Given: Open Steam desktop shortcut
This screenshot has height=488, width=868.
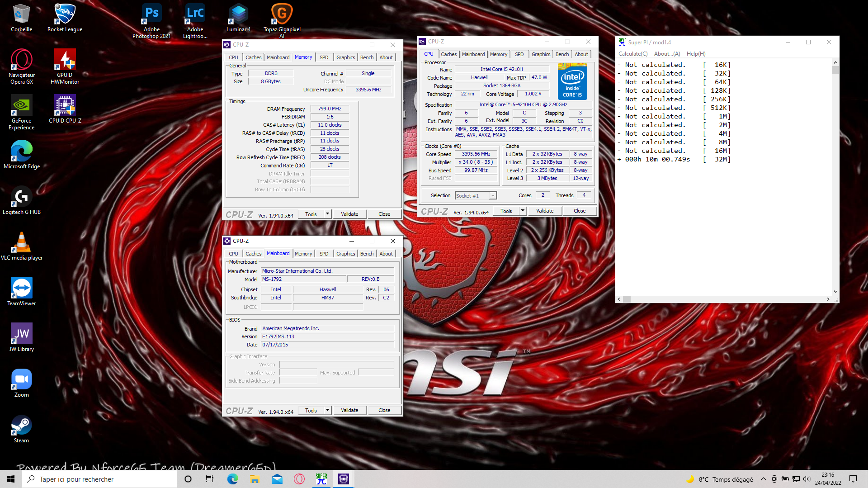Looking at the screenshot, I should [x=21, y=429].
